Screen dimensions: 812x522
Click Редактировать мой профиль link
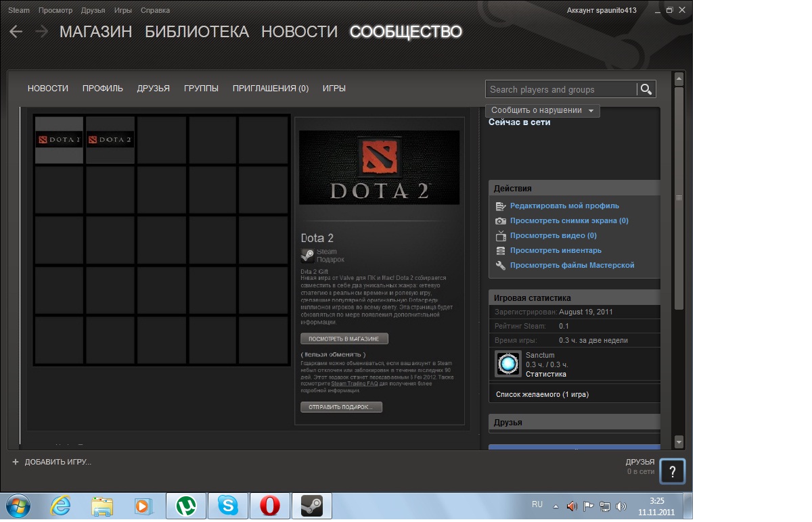coord(565,206)
